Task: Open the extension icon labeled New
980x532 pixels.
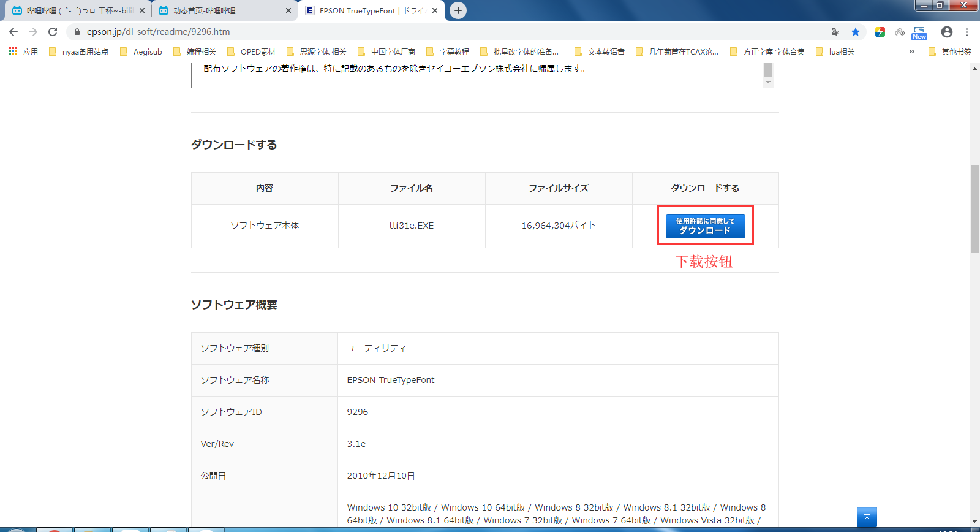Action: click(x=919, y=32)
